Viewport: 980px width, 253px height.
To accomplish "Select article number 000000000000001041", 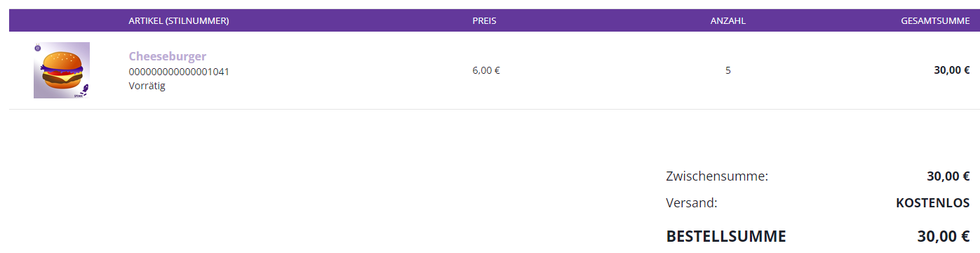I will pos(179,72).
